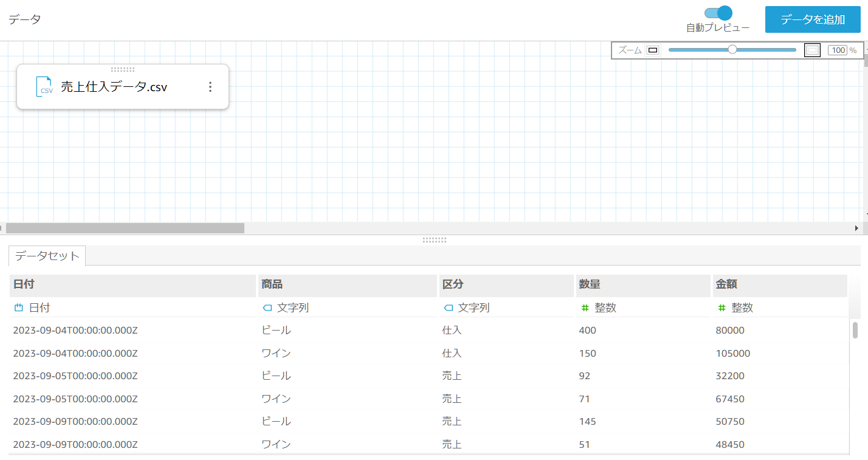Click the left arrow of the horizontal scrollbar
Image resolution: width=868 pixels, height=460 pixels.
(2, 228)
